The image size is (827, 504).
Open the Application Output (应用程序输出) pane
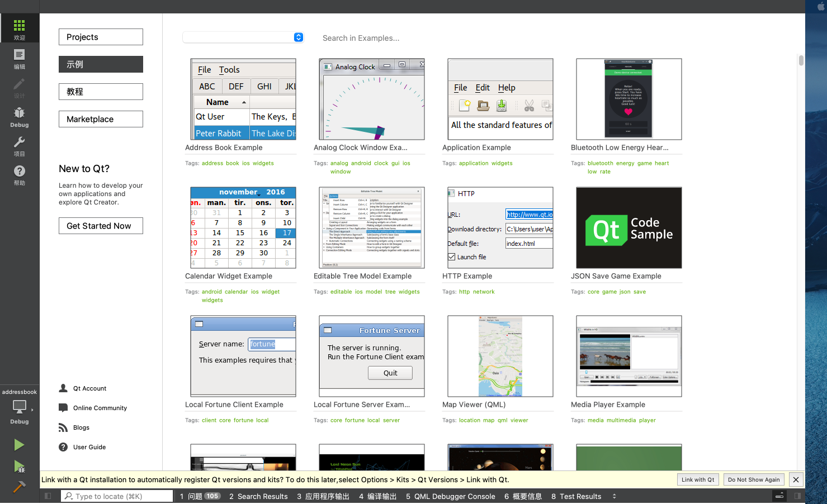point(323,496)
